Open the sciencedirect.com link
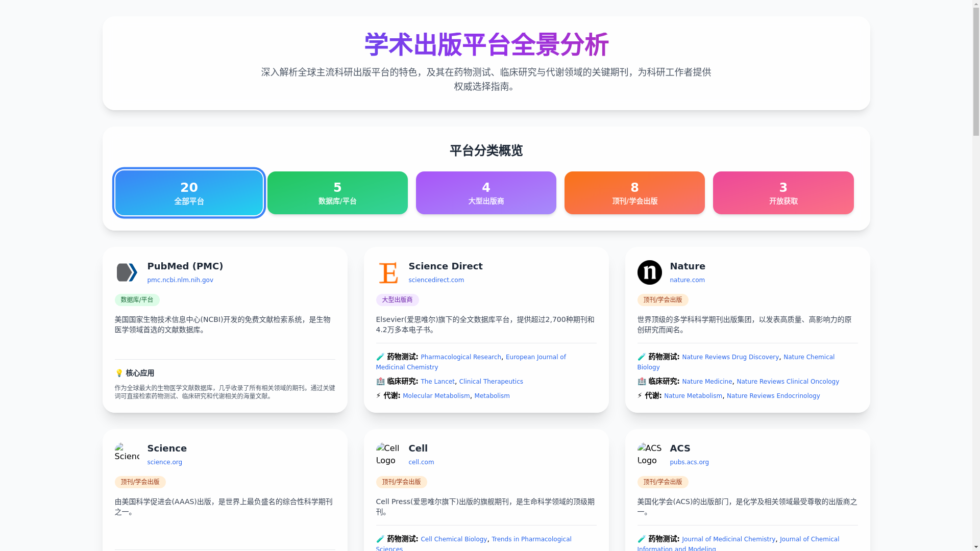 tap(436, 280)
